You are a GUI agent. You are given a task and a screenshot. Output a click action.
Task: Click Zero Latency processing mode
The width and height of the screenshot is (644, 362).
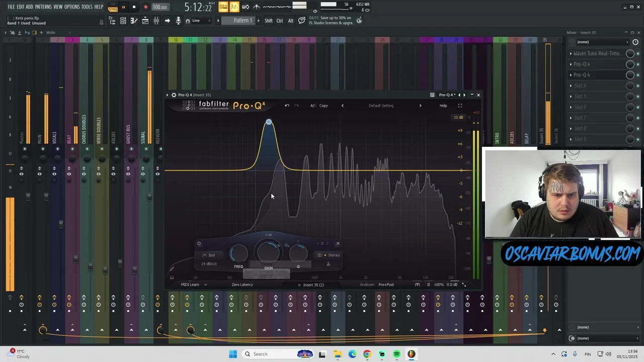242,285
